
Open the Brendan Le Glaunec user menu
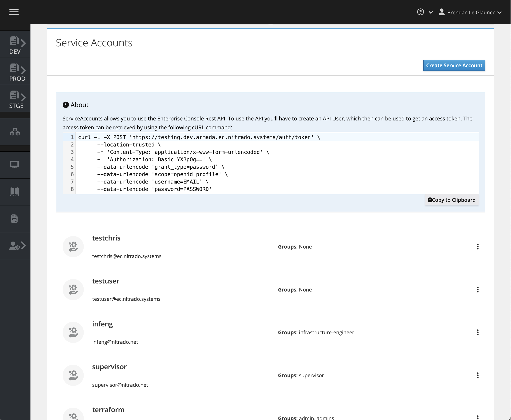pos(470,12)
